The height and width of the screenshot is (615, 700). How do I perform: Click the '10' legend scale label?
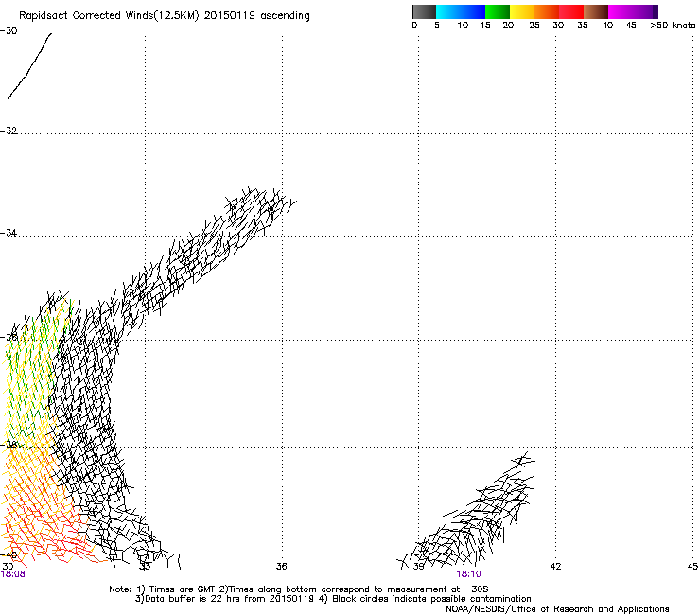463,26
